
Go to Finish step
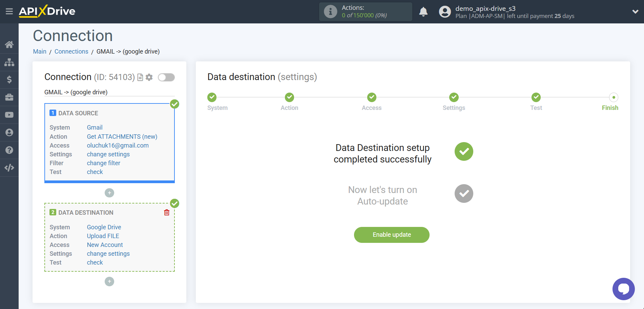[614, 97]
